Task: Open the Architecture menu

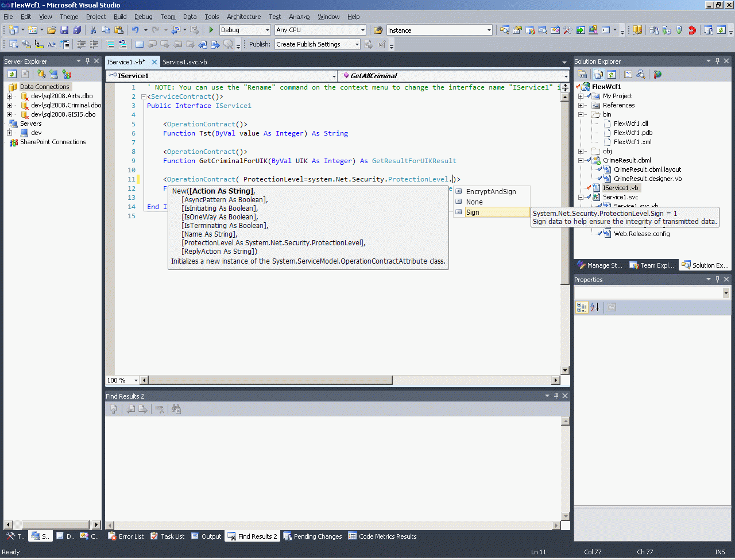Action: pos(243,17)
